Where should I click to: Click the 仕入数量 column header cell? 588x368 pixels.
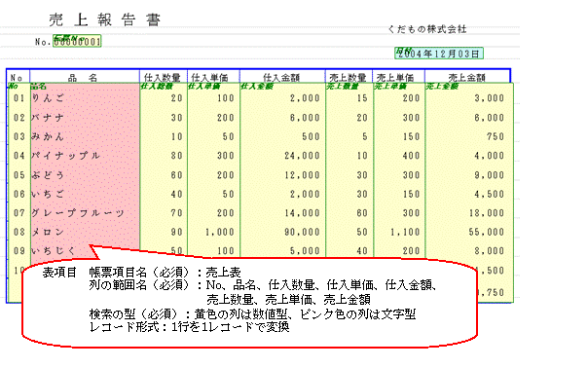(x=163, y=77)
